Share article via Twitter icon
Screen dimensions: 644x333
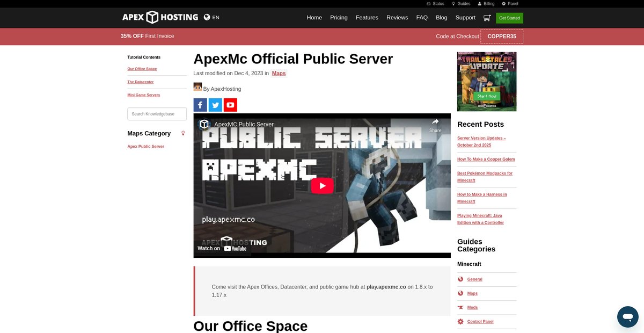tap(215, 105)
